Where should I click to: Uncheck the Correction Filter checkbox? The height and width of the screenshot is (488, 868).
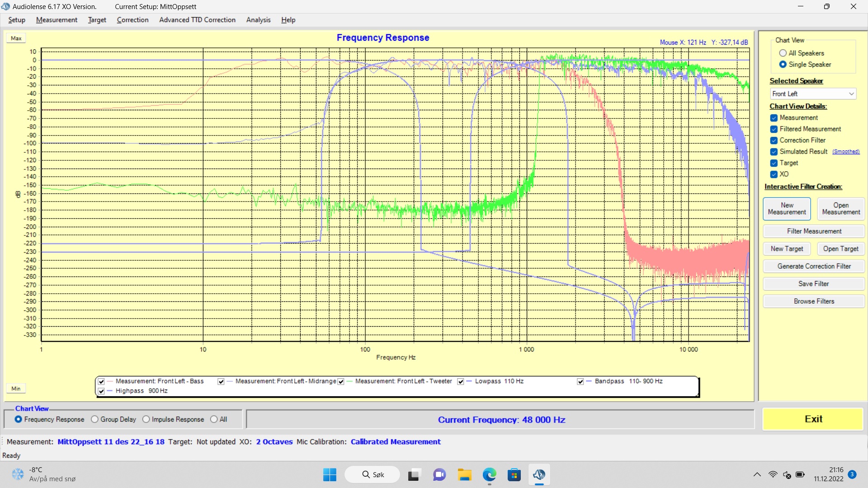(774, 141)
